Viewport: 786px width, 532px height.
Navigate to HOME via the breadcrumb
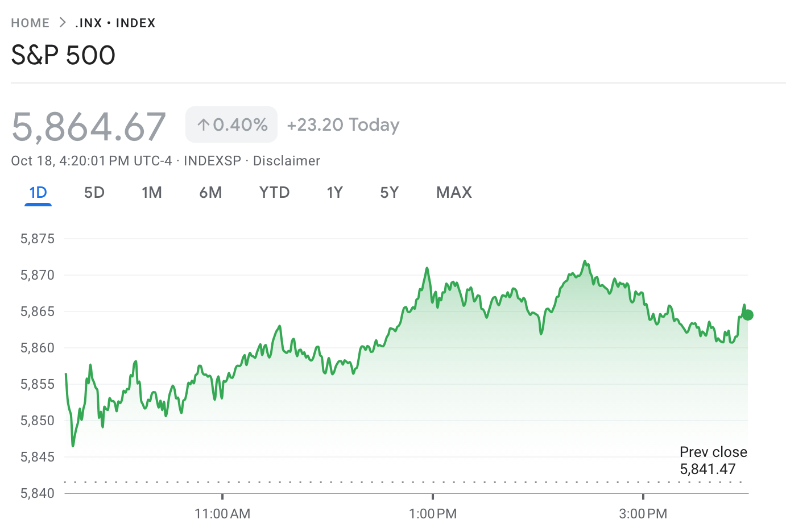click(30, 23)
